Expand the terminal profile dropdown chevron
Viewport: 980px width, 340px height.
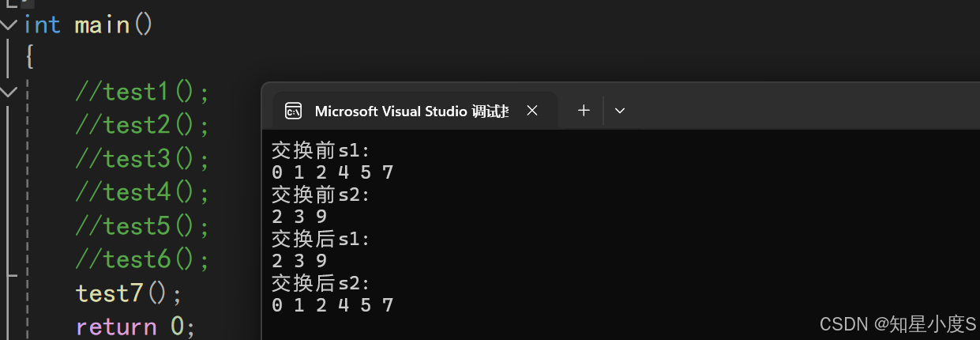(620, 111)
